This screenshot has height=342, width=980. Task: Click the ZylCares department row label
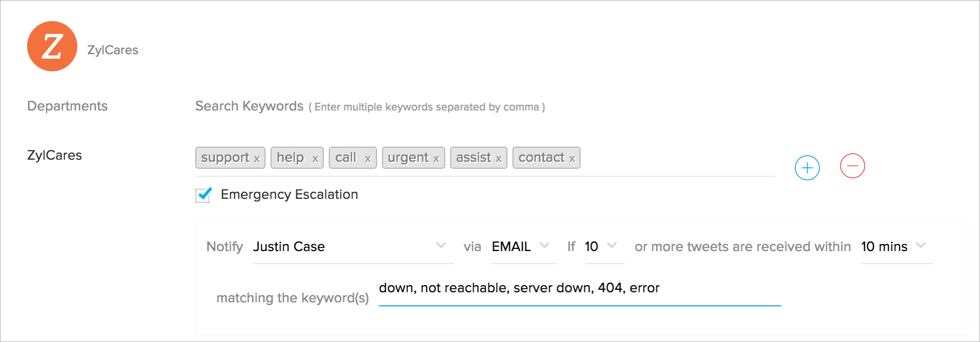(x=55, y=155)
